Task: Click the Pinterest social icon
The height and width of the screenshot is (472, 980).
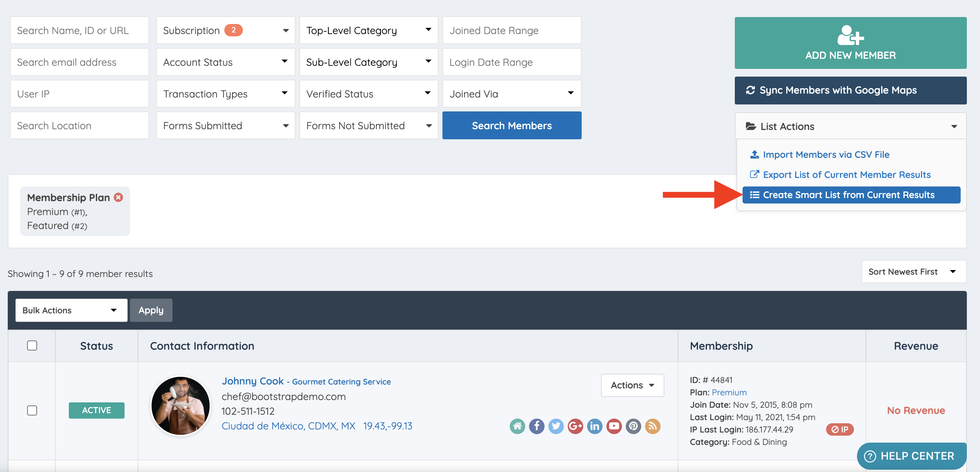Action: tap(633, 426)
